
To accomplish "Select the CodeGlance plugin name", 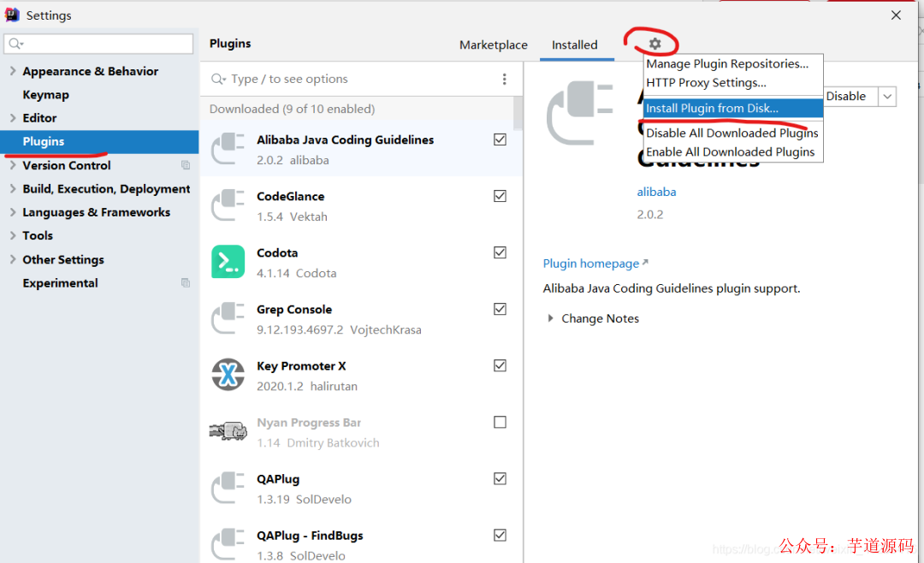I will pyautogui.click(x=291, y=196).
